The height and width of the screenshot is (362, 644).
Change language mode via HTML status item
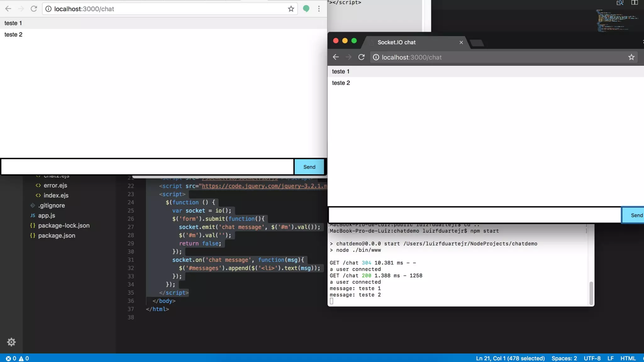628,358
